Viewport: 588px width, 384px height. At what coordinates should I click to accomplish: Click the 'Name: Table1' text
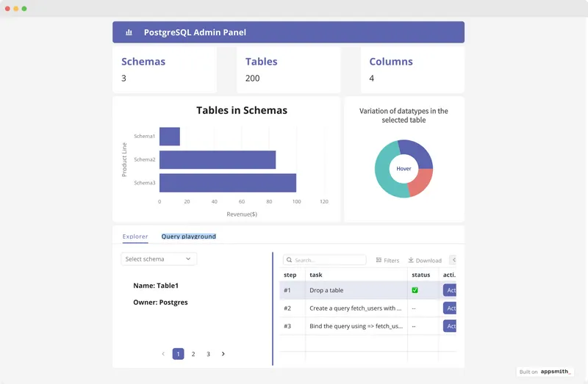(156, 286)
